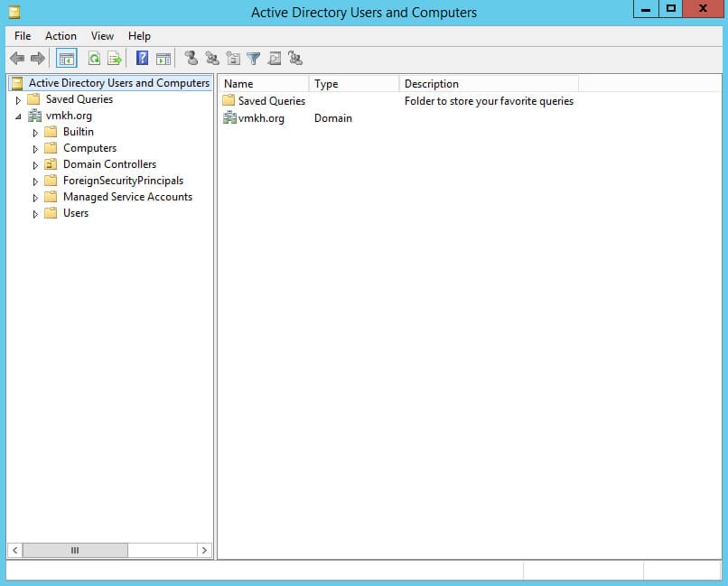Screen dimensions: 728x586
Task: Select Users in the tree
Action: [76, 213]
